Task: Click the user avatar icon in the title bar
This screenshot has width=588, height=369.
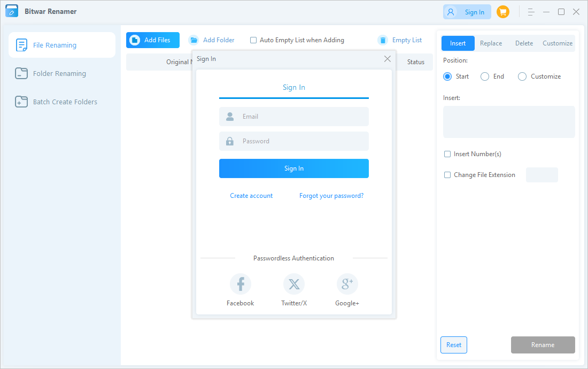Action: click(x=451, y=12)
